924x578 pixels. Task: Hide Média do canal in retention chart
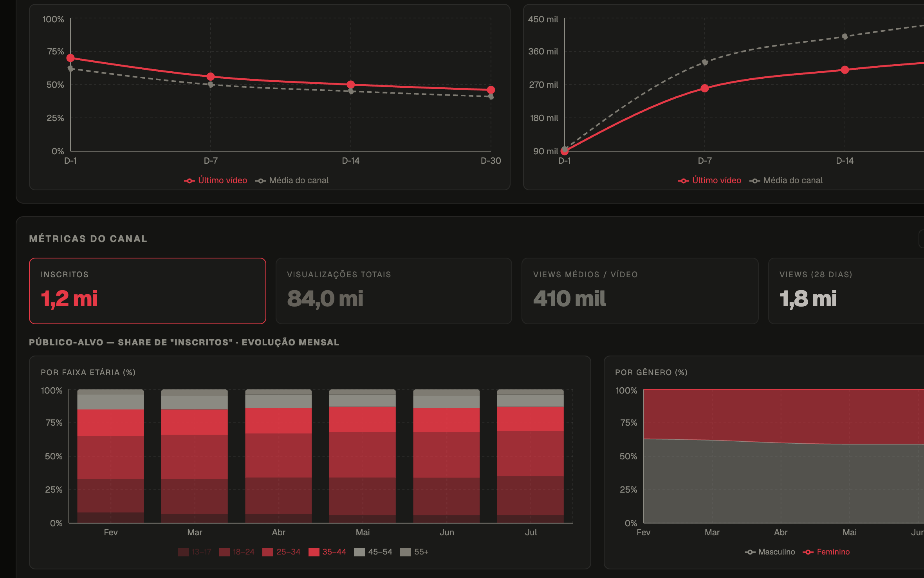(x=292, y=181)
